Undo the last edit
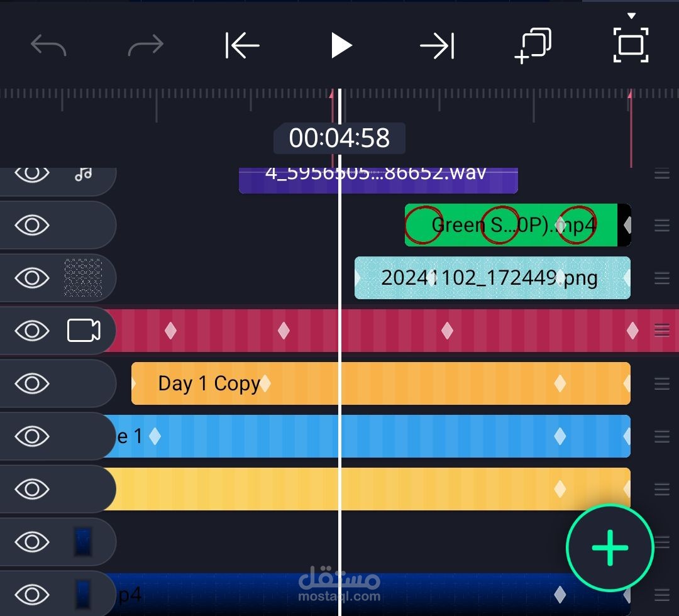Screen dimensions: 679x616 (48, 45)
